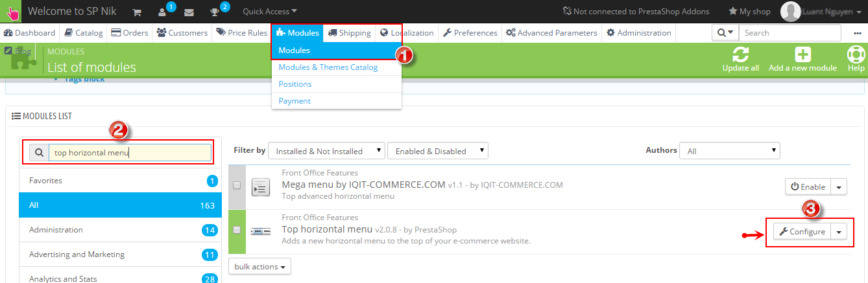The width and height of the screenshot is (868, 283).
Task: Select Advertising and Marketing category
Action: [x=120, y=254]
